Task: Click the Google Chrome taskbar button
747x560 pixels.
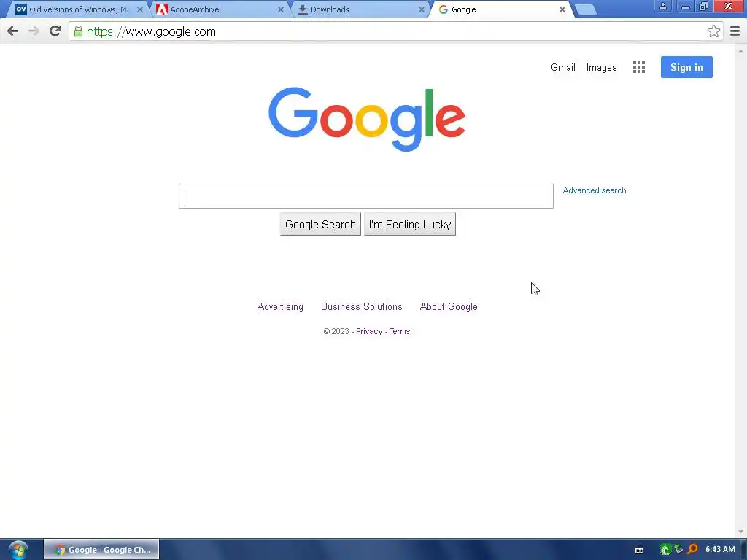Action: [101, 550]
